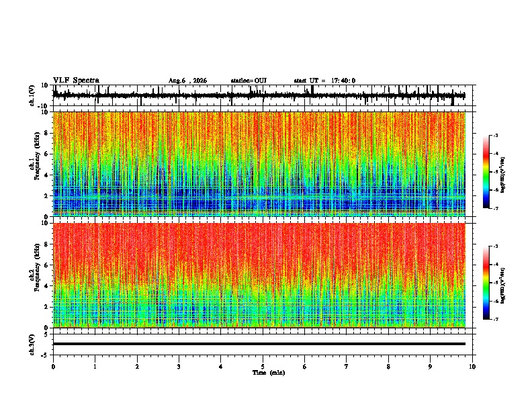Select the date text "Aug.6 , 2026"
The height and width of the screenshot is (411, 532).
pos(187,81)
